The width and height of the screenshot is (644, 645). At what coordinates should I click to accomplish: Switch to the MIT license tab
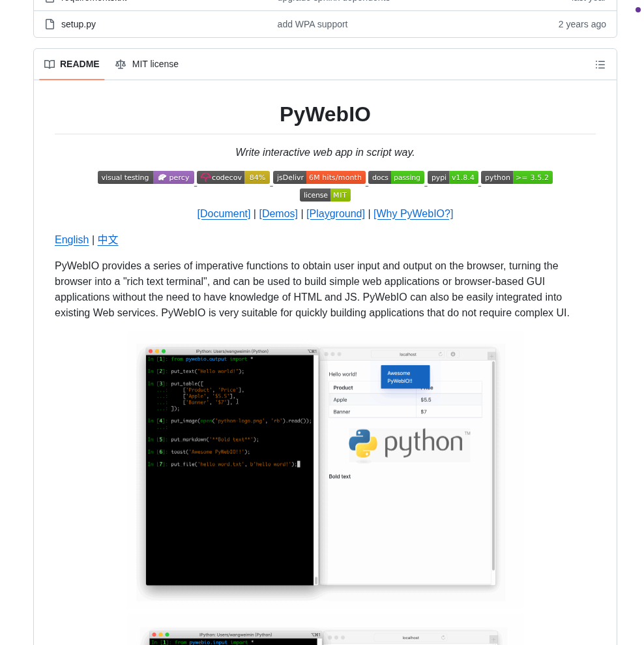pos(154,64)
